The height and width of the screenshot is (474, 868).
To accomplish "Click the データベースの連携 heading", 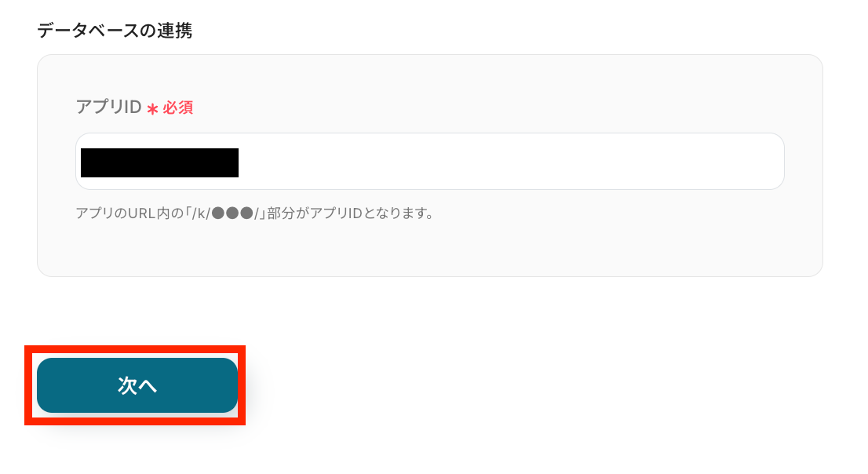I will click(x=115, y=31).
